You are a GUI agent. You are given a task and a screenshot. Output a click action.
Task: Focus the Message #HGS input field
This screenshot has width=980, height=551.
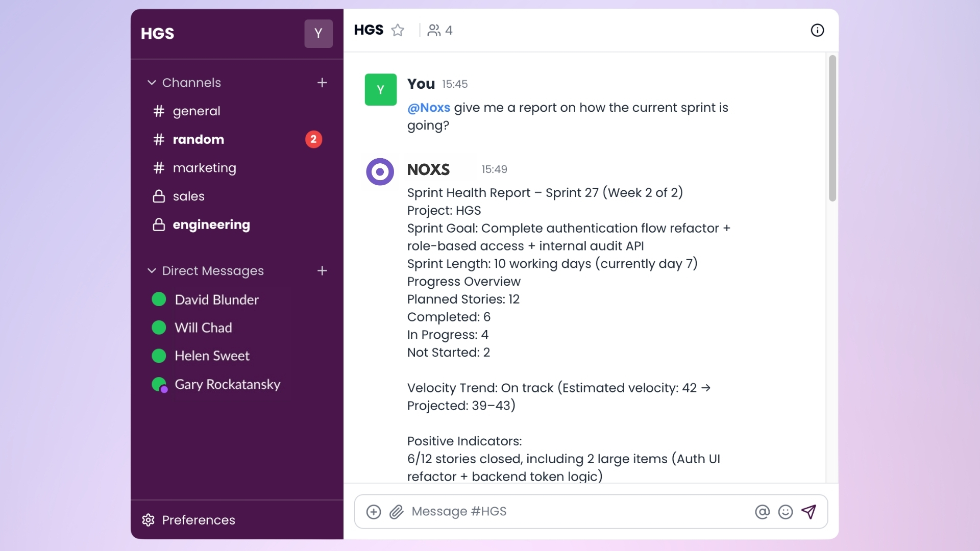click(577, 512)
